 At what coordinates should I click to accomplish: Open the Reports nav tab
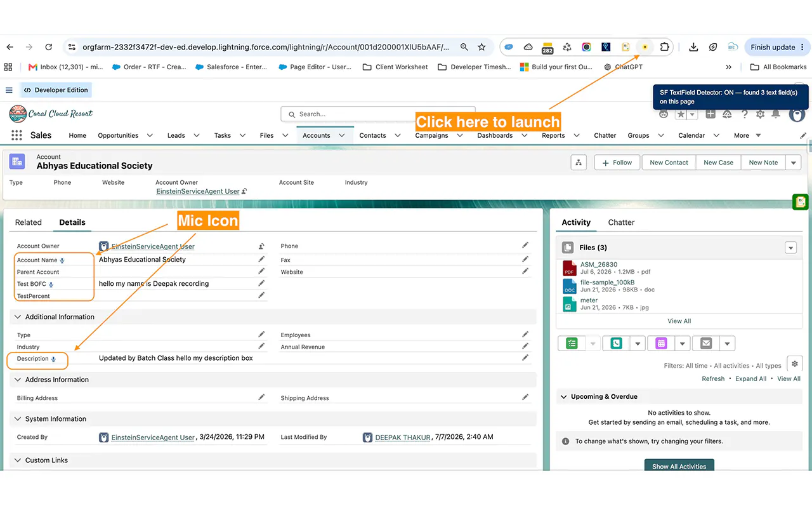coord(553,135)
